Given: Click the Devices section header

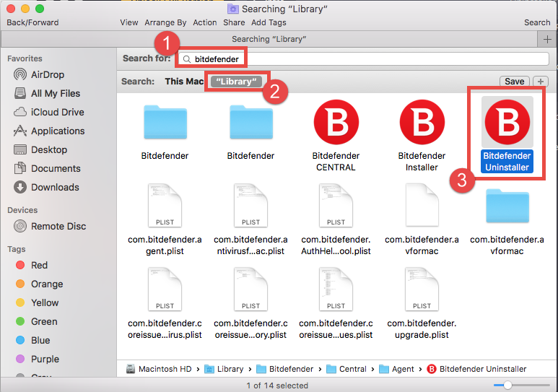Looking at the screenshot, I should [22, 210].
